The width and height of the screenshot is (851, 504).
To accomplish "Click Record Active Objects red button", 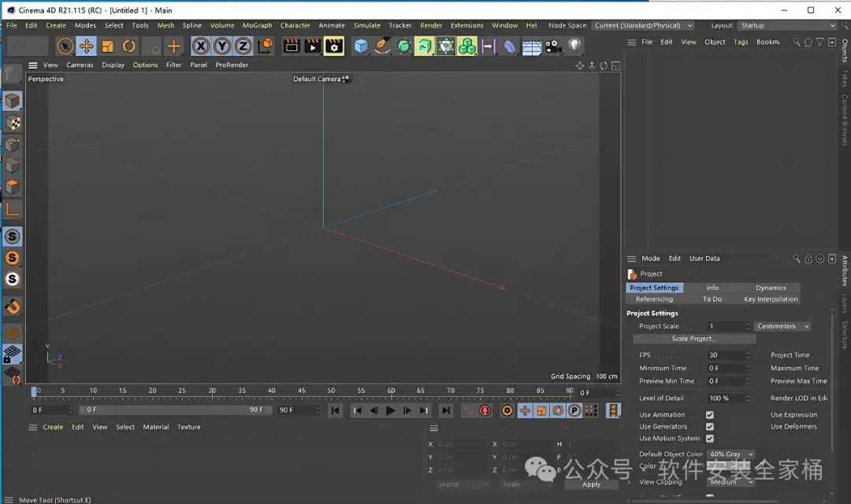I will click(x=485, y=411).
